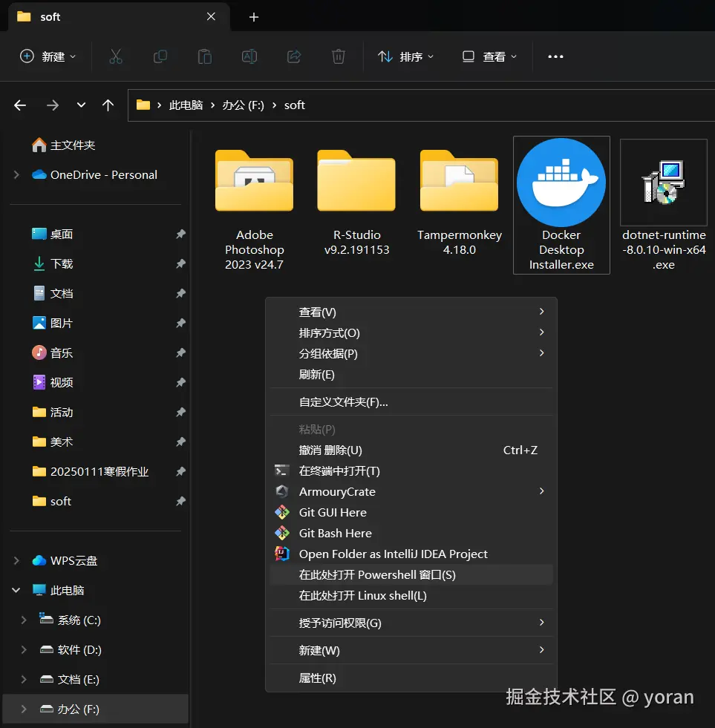
Task: Click the Copy icon in toolbar
Action: point(160,56)
